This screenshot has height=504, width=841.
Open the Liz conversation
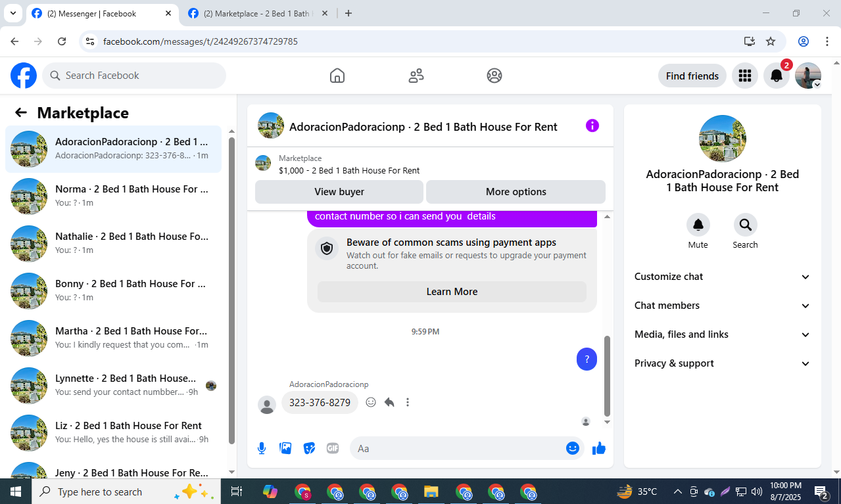[x=113, y=432]
